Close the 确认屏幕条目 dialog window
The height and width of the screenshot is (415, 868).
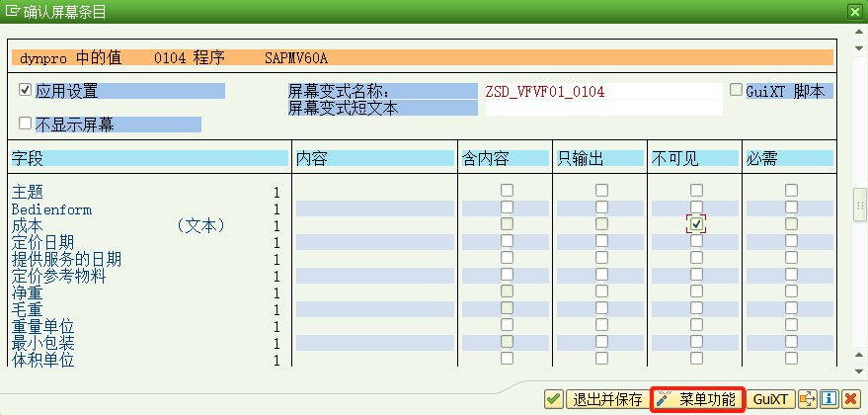[x=855, y=12]
